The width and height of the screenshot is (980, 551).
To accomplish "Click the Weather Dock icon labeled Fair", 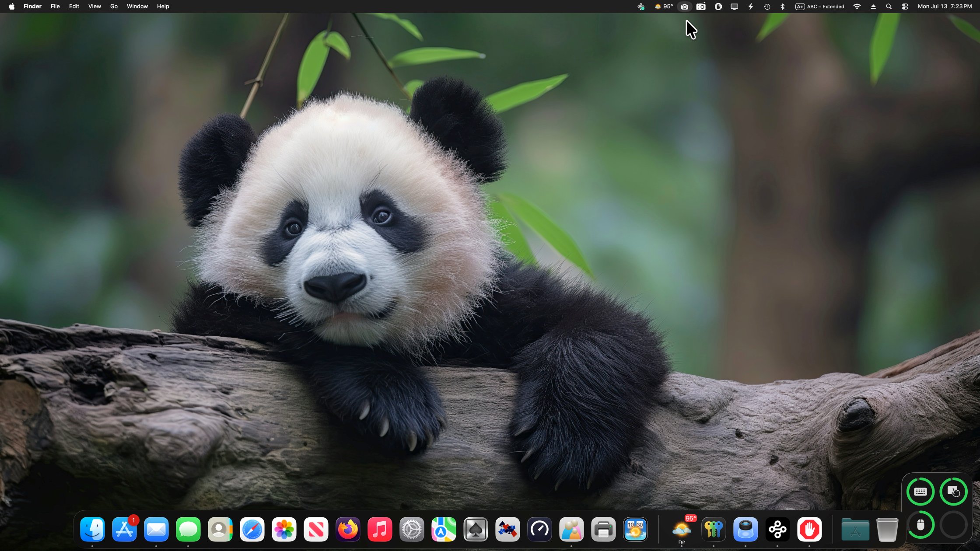I will tap(682, 530).
